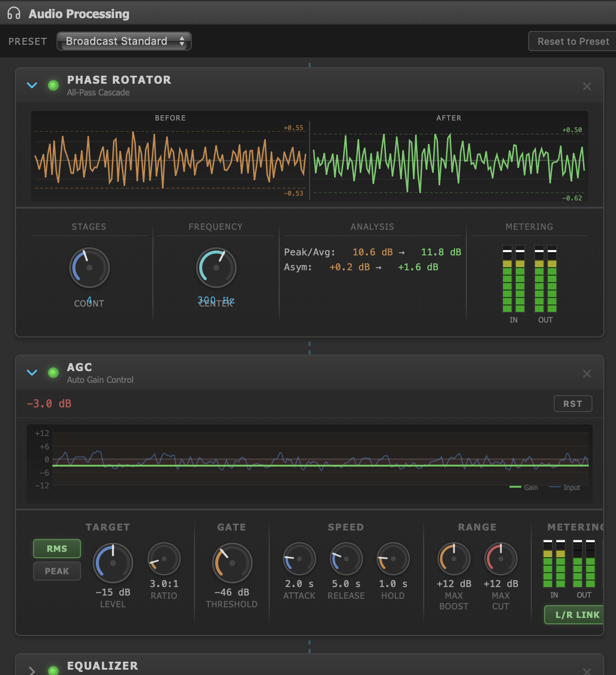Click the Frequency center knob
The width and height of the screenshot is (616, 675).
click(x=216, y=268)
